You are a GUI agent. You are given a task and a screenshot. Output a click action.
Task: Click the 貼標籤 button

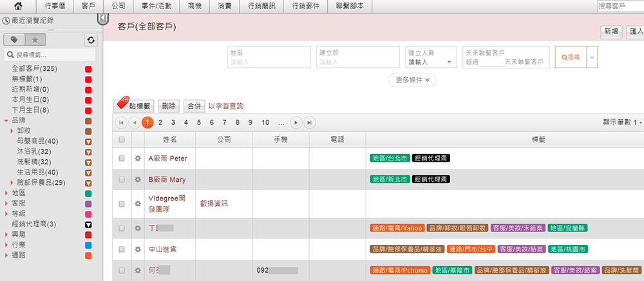(133, 106)
